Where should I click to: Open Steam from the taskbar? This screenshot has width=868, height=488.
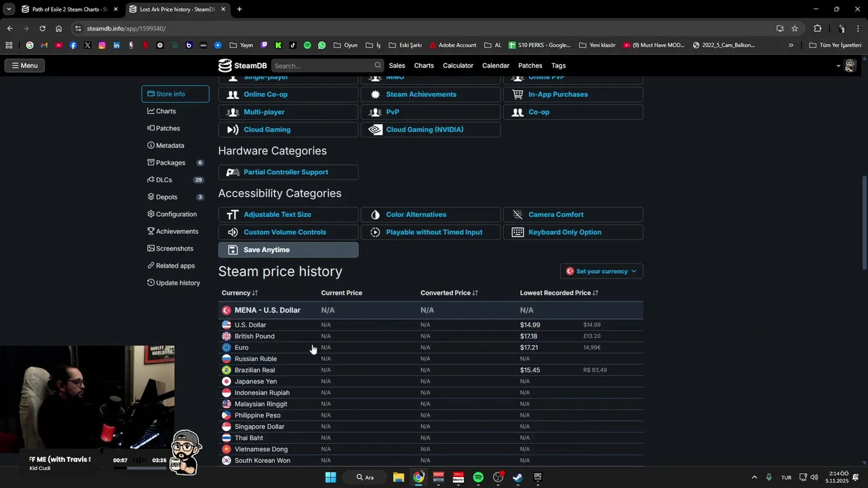(x=517, y=477)
